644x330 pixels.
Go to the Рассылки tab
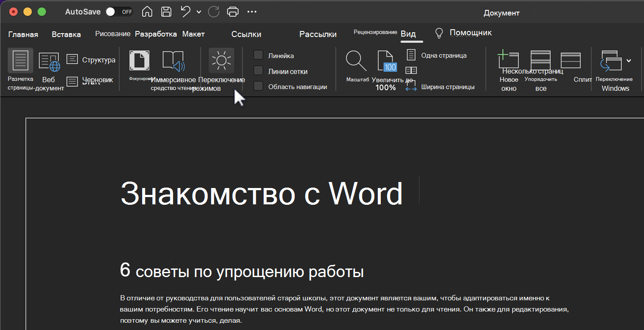(318, 34)
